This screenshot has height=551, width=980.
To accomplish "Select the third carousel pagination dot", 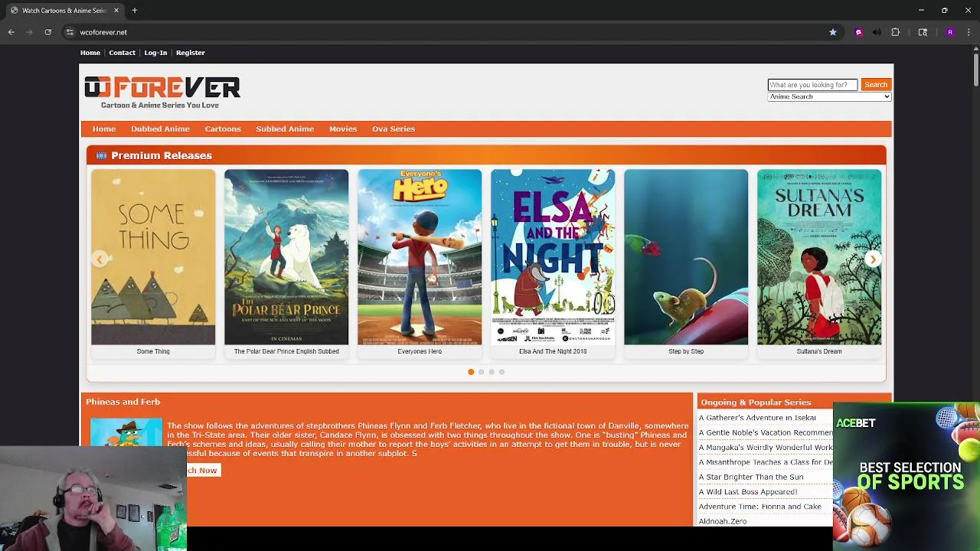I will pyautogui.click(x=492, y=372).
